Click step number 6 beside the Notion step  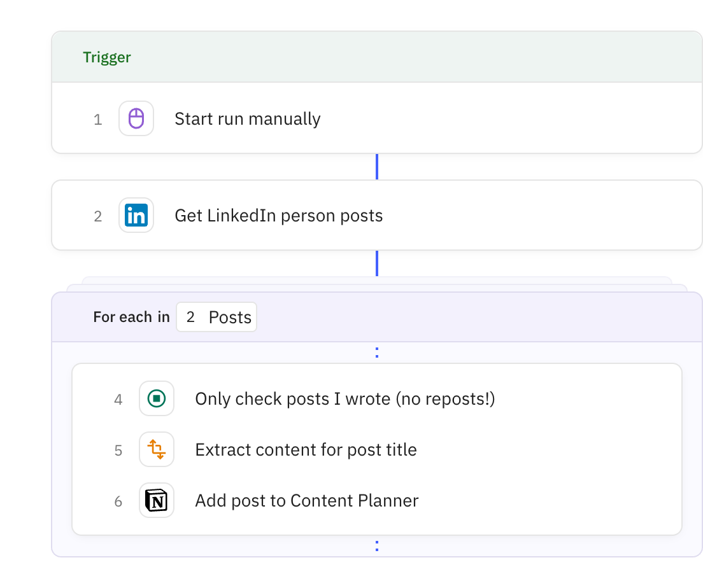point(118,501)
